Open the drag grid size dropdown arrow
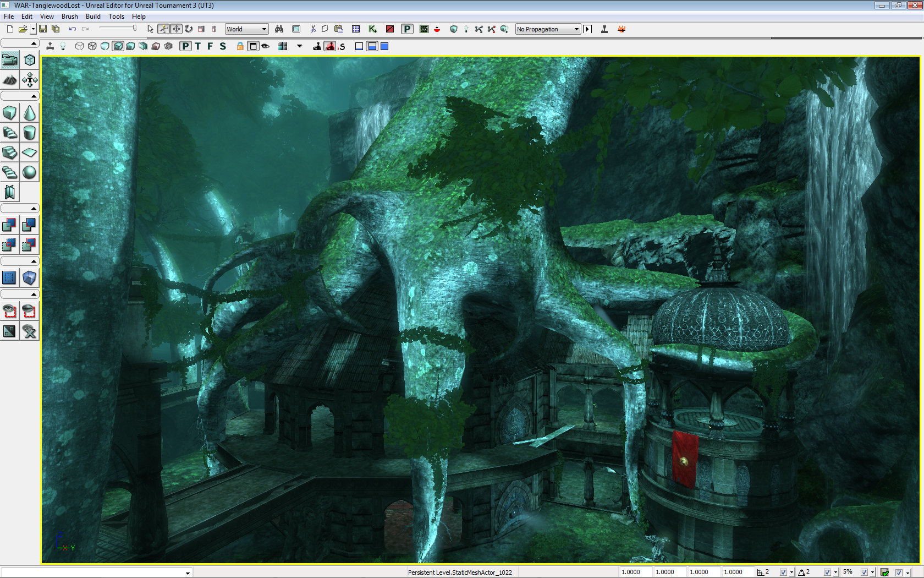924x578 pixels. pos(791,572)
